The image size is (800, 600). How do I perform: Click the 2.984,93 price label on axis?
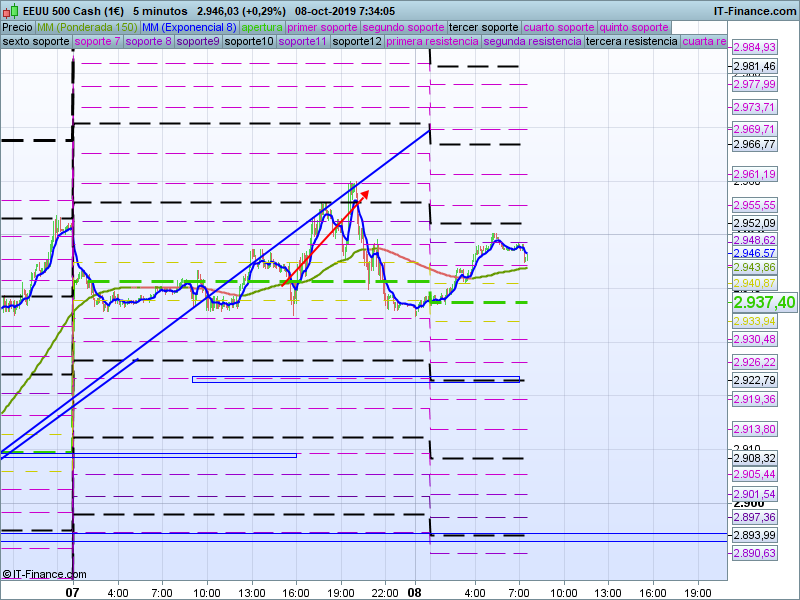755,48
